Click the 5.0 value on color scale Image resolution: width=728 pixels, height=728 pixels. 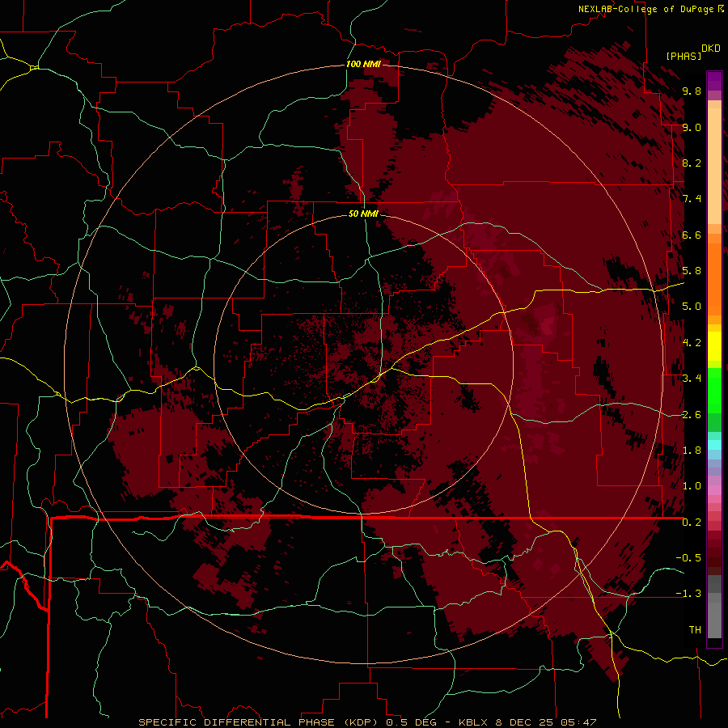pos(692,307)
